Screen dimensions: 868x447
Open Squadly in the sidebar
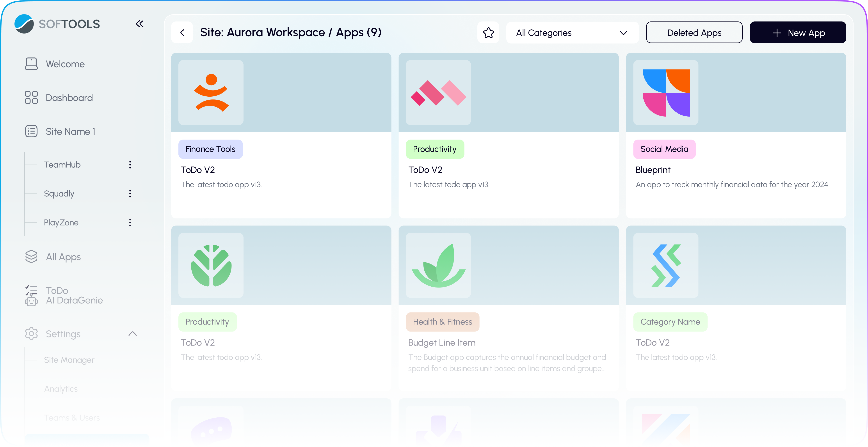click(59, 194)
